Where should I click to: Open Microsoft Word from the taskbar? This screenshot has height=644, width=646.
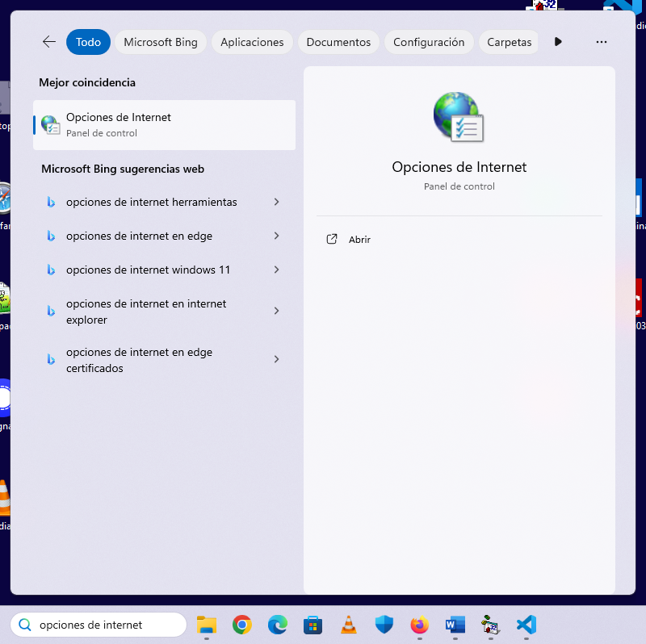tap(455, 625)
